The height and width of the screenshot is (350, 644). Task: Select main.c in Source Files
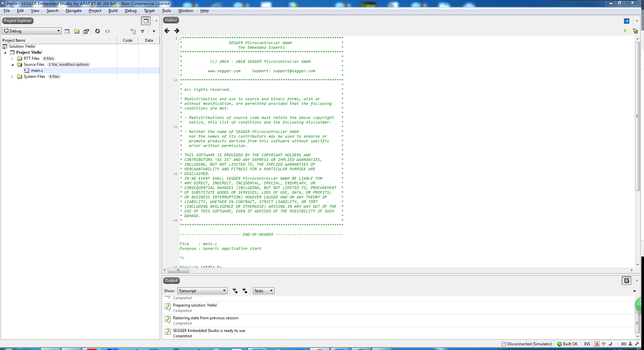[37, 70]
